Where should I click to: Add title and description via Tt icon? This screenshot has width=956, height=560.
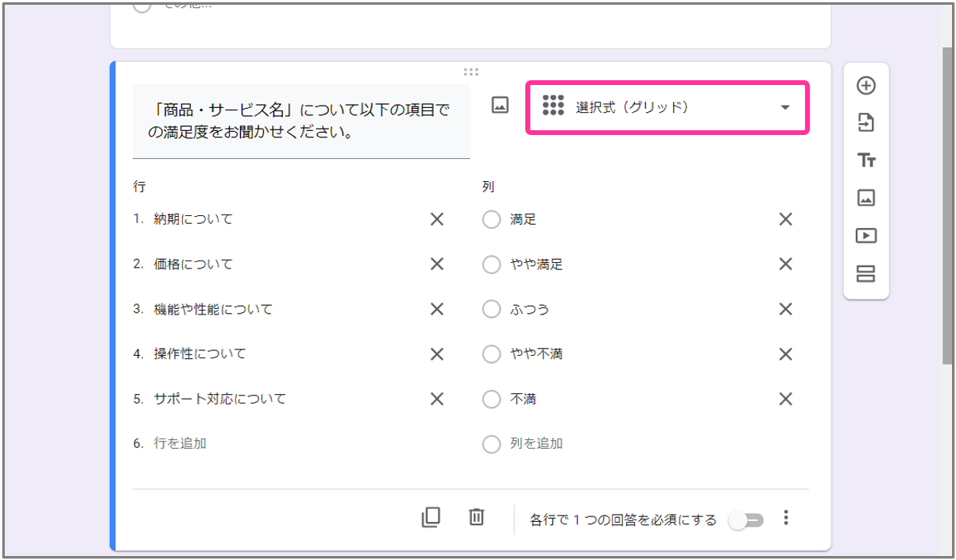(865, 160)
